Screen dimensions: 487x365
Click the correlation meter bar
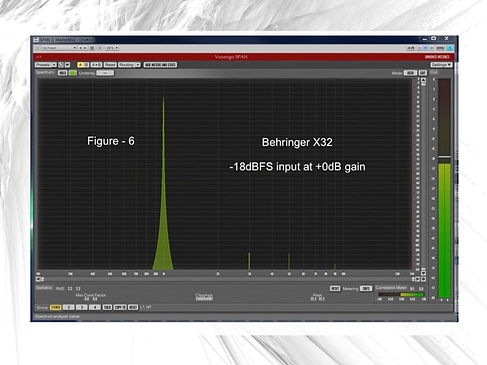pyautogui.click(x=401, y=295)
